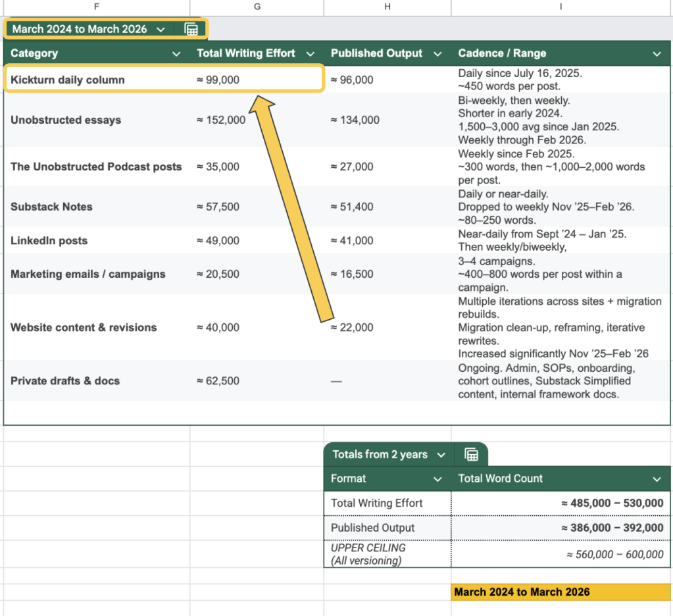The height and width of the screenshot is (616, 673).
Task: Open Total Writing Effort column dropdown
Action: pos(311,53)
